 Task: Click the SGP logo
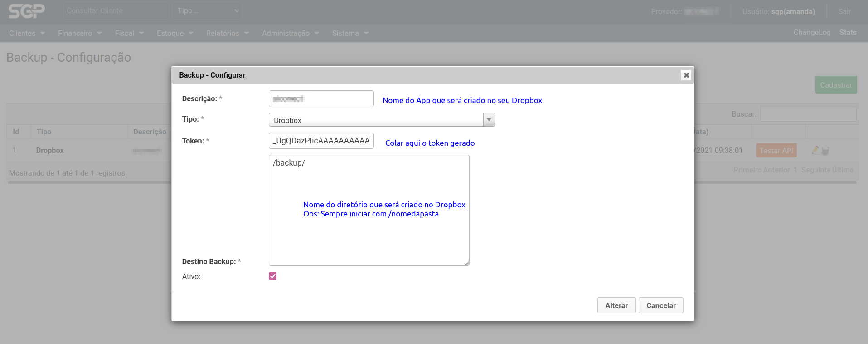click(27, 11)
